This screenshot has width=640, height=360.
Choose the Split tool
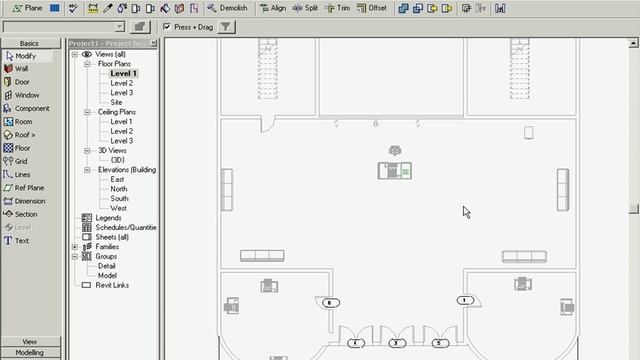[x=305, y=8]
